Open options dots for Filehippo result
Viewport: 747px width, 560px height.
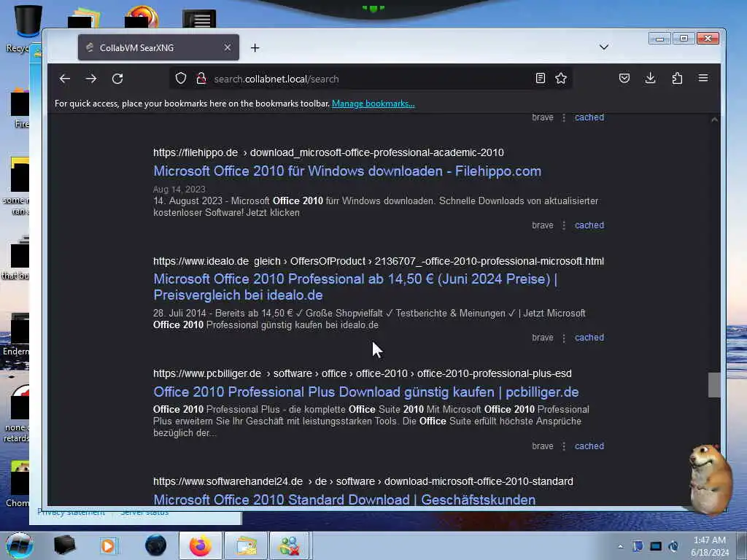564,225
